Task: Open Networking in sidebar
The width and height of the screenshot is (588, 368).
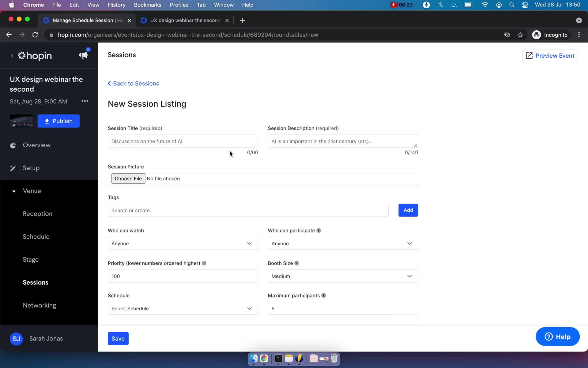Action: (40, 305)
